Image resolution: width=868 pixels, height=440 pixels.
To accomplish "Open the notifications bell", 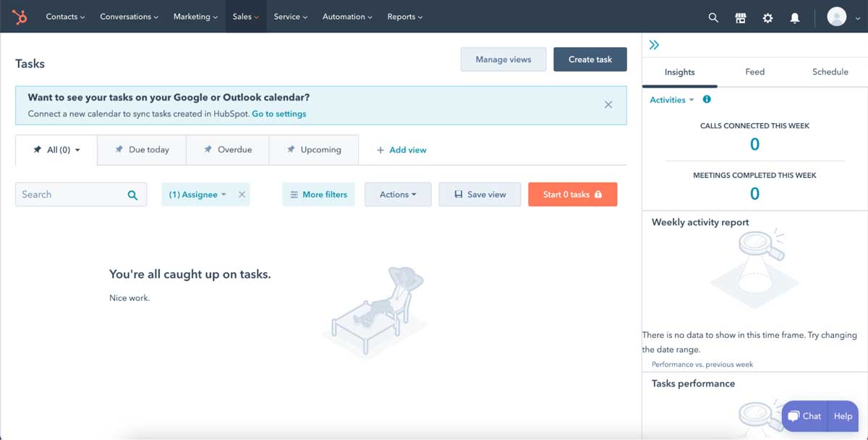I will coord(794,17).
